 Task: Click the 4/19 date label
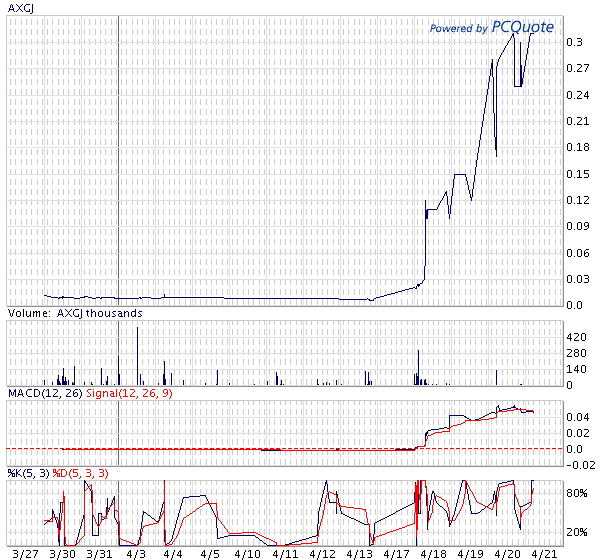tap(471, 554)
